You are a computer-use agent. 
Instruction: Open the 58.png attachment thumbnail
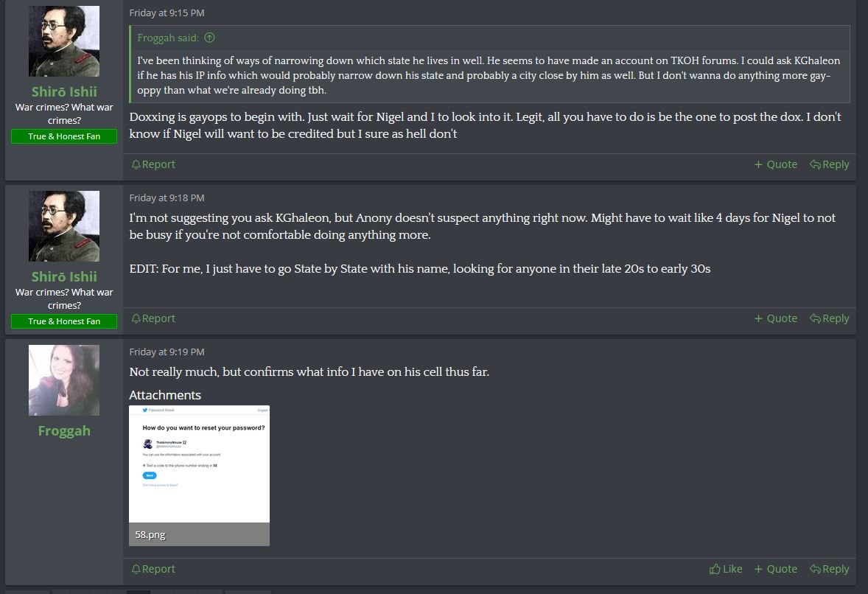(x=199, y=464)
